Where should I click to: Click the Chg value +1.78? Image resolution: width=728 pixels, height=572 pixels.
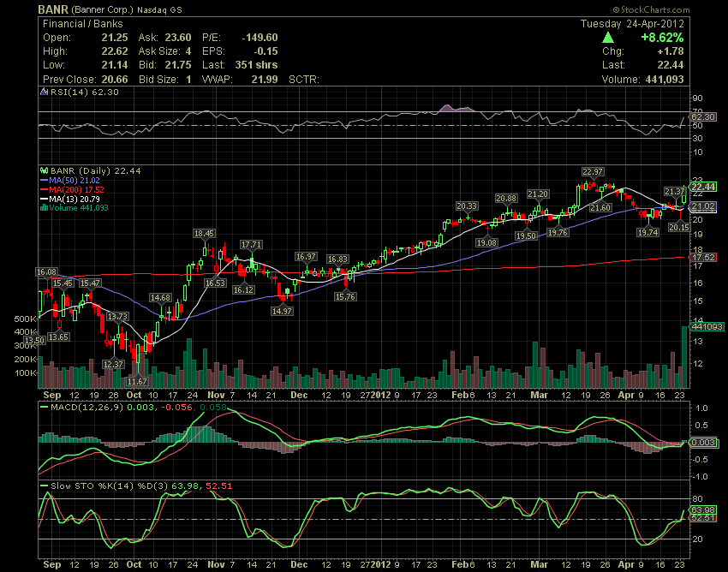click(x=671, y=51)
